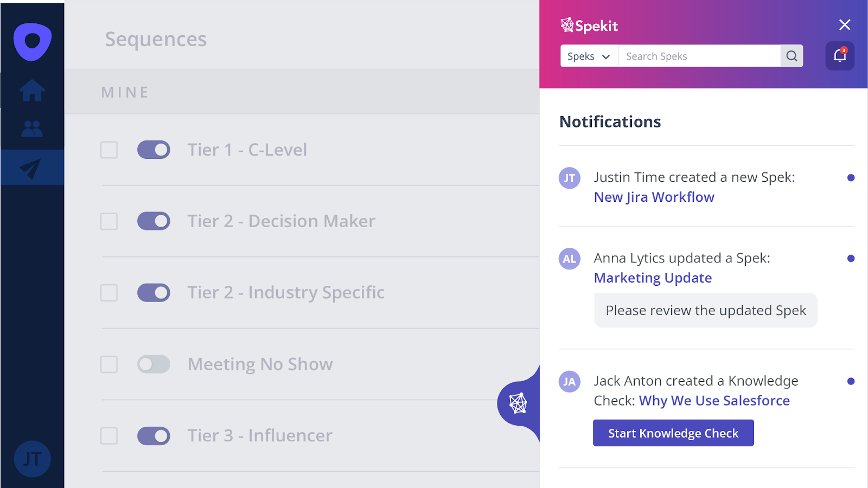Click the Search Speks input field
The height and width of the screenshot is (488, 868).
pyautogui.click(x=700, y=56)
